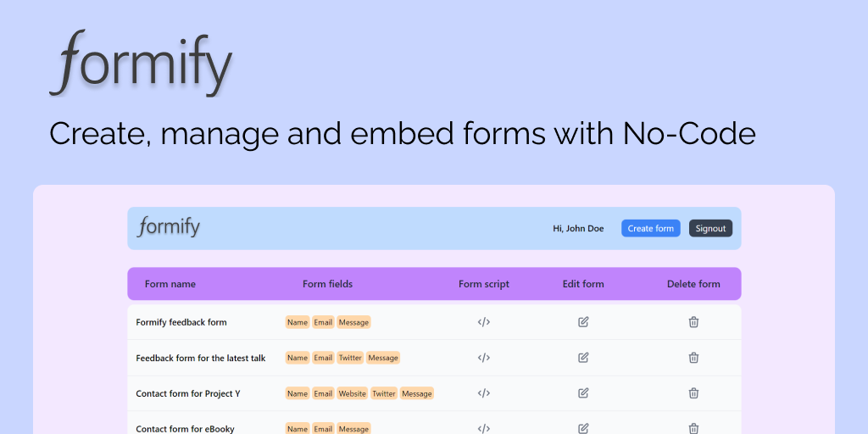The height and width of the screenshot is (434, 868).
Task: Edit feedback form for the latest talk
Action: [583, 358]
